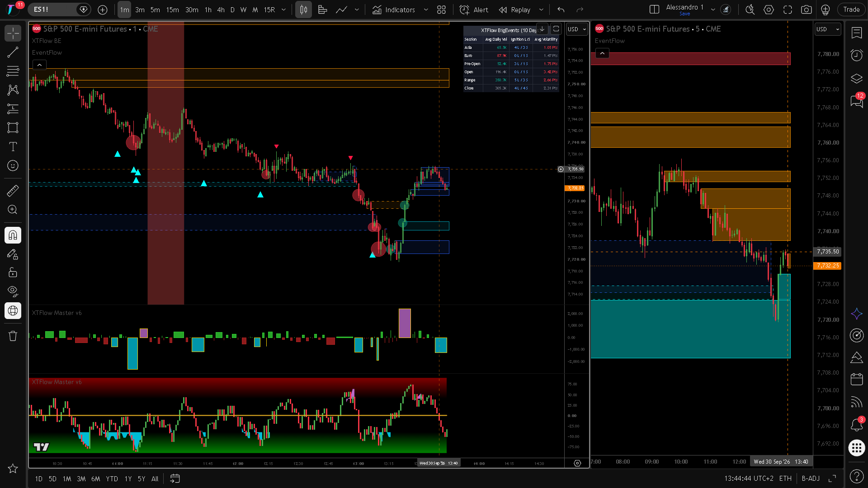Change right chart USD currency dropdown

(828, 29)
